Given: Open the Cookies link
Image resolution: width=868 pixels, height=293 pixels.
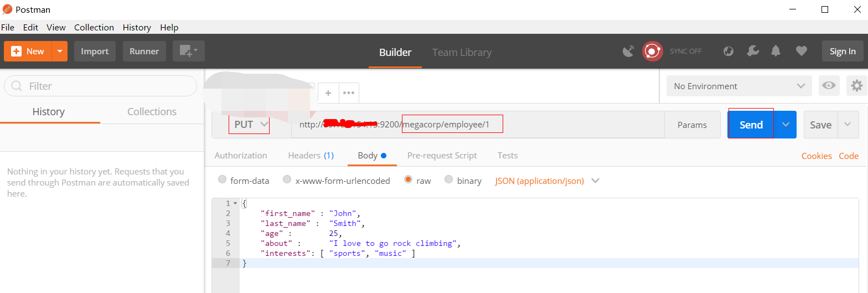Looking at the screenshot, I should point(817,156).
